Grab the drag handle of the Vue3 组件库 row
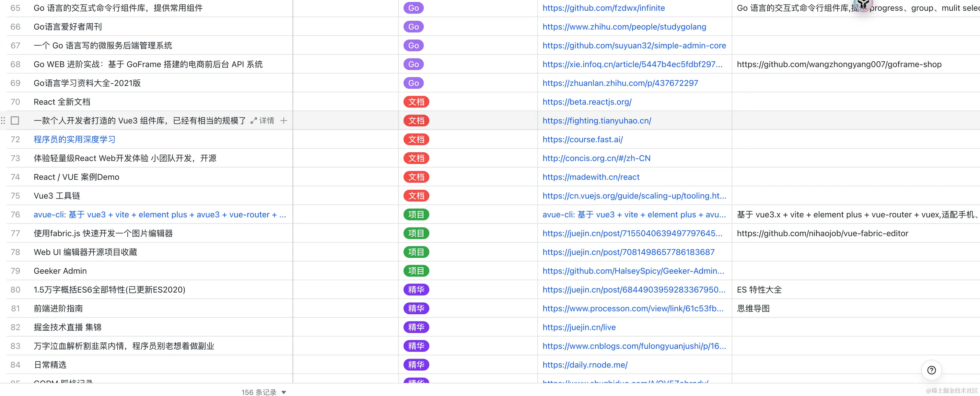The width and height of the screenshot is (980, 396). click(3, 121)
